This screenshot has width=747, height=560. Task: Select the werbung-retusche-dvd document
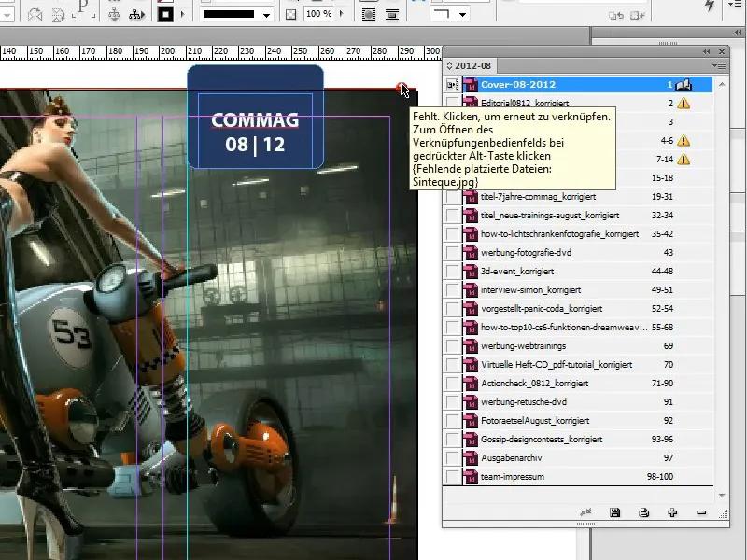(x=578, y=402)
